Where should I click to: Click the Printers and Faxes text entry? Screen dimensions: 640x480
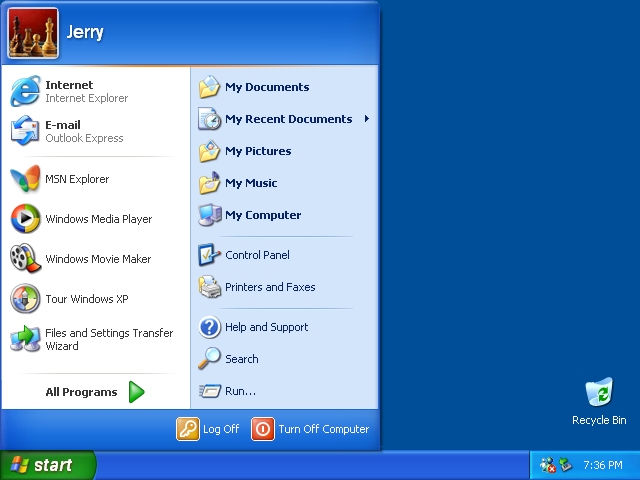(x=270, y=287)
